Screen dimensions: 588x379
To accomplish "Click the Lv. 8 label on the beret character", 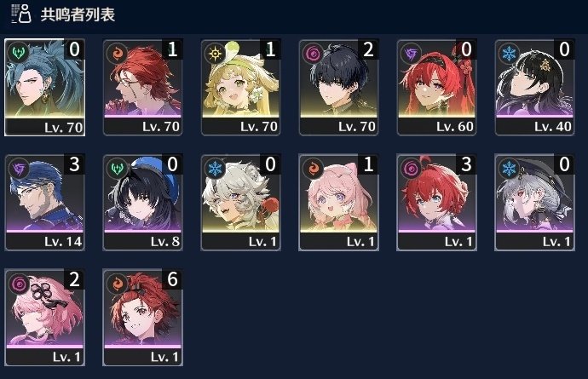I will (x=165, y=242).
